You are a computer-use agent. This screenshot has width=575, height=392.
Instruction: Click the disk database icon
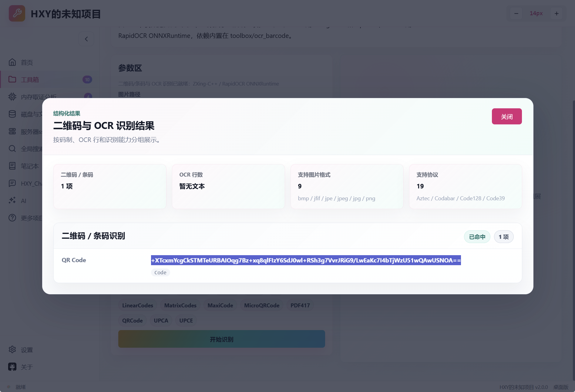[x=12, y=114]
